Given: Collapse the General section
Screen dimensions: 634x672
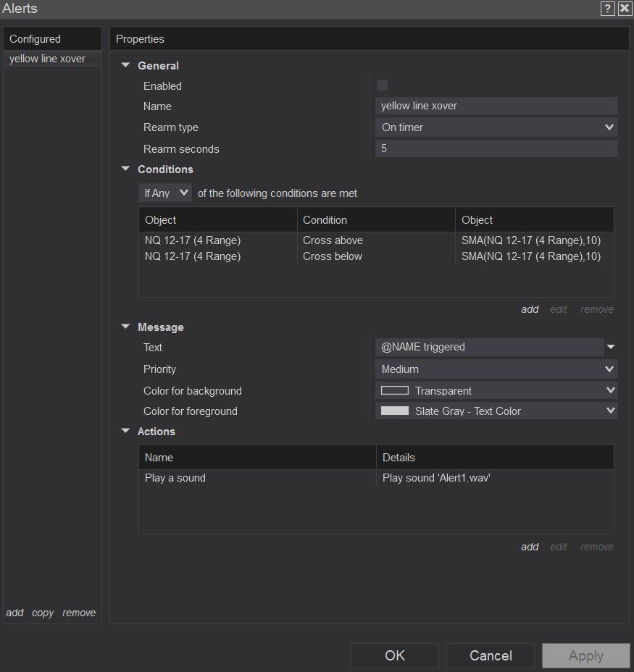Looking at the screenshot, I should point(125,65).
